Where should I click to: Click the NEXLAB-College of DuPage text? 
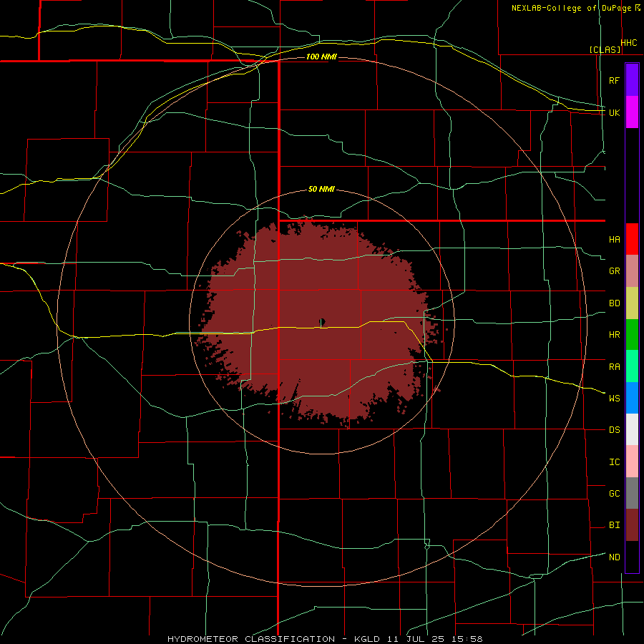[573, 8]
